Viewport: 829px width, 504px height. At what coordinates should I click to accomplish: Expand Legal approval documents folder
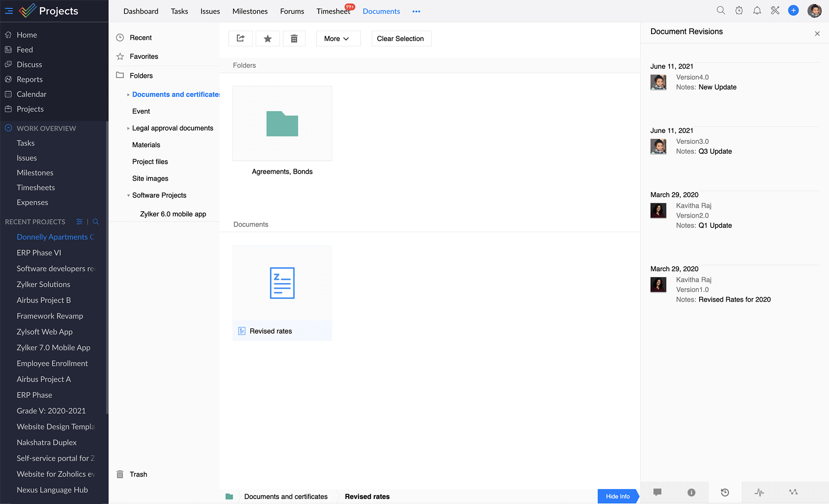pos(128,128)
